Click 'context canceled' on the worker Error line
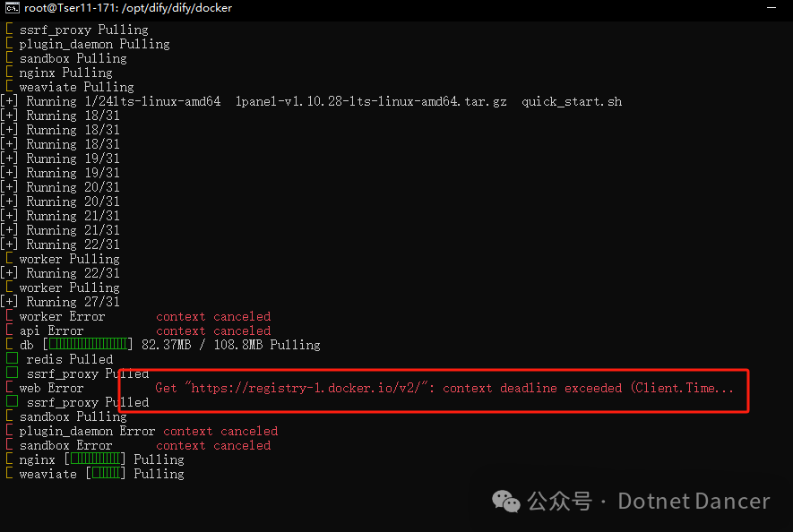 point(213,316)
